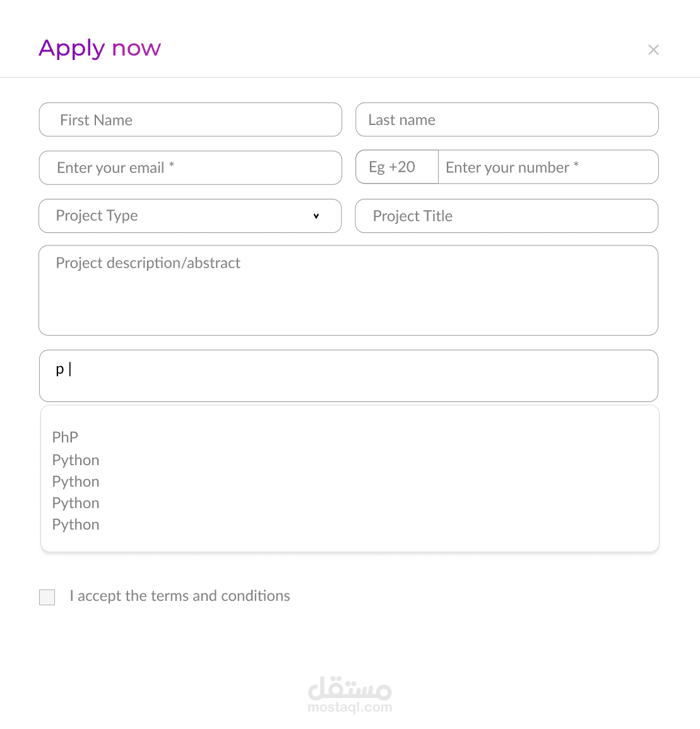Close the Apply now dialog
Viewport: 700px width, 729px height.
(x=653, y=50)
